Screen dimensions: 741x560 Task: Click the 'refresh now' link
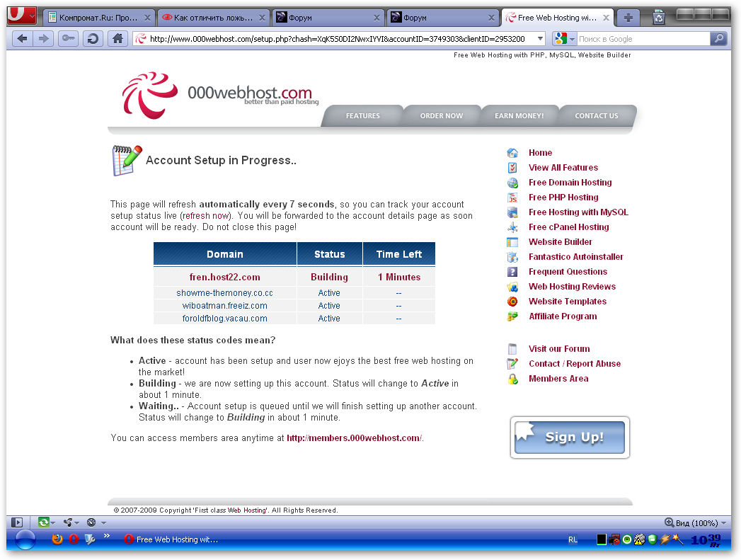click(x=206, y=216)
